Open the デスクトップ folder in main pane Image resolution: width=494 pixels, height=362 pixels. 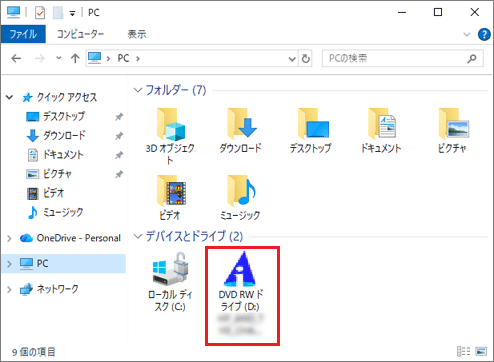[x=311, y=130]
